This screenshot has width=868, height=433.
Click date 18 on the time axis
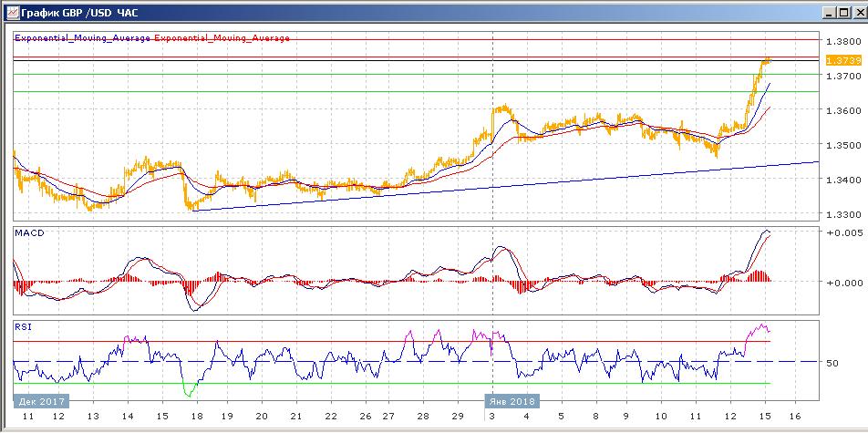point(195,416)
